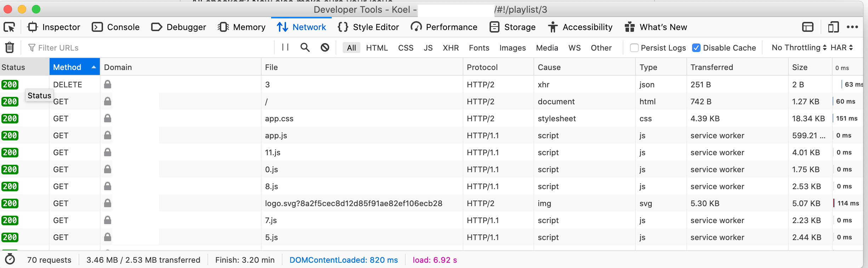
Task: Click the dock-to-side panel layout icon
Action: [807, 27]
